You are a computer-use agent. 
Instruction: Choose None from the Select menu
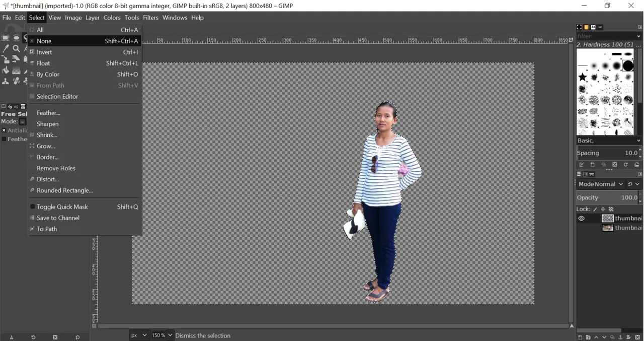[85, 41]
